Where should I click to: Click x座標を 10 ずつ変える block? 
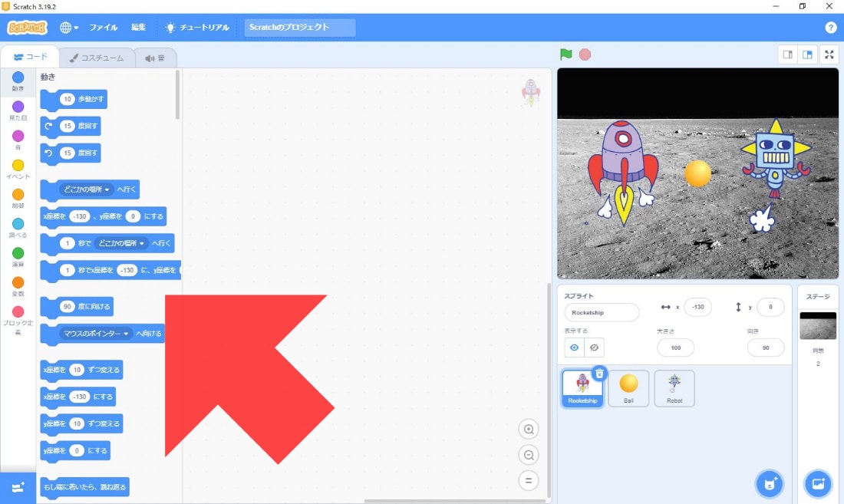pyautogui.click(x=82, y=370)
